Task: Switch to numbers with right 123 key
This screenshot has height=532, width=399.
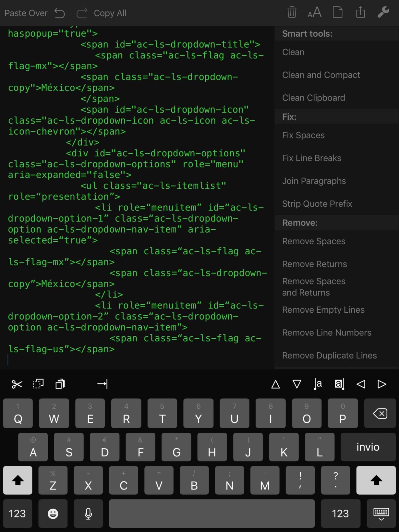Action: [x=340, y=514]
